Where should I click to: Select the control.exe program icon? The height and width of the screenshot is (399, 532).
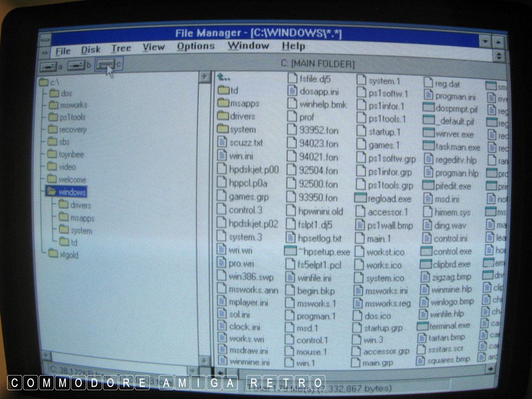click(x=426, y=251)
